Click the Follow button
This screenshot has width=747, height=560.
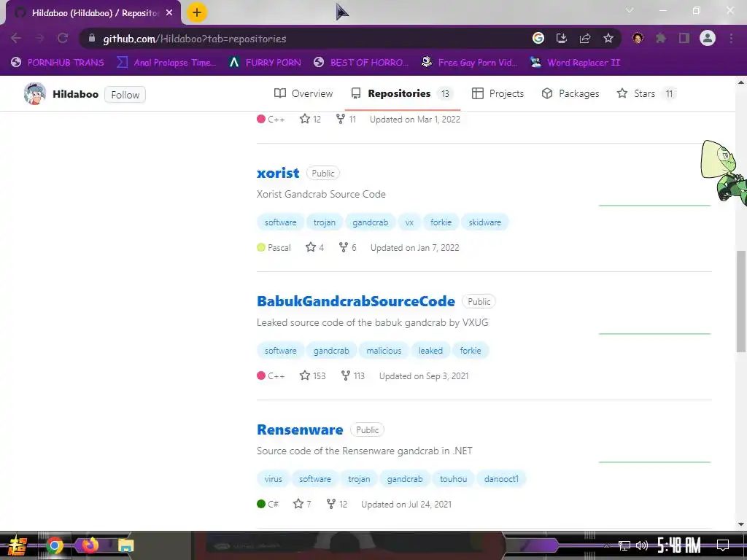(125, 94)
